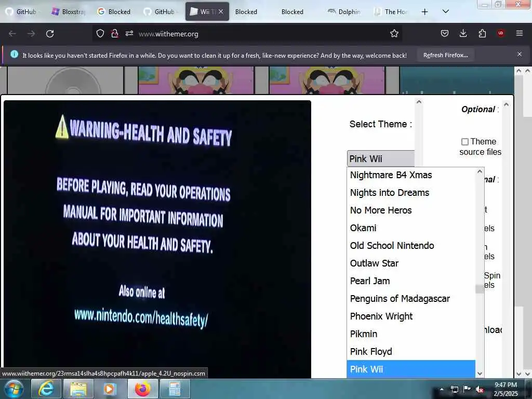Select Old School Nintendo theme
This screenshot has height=399, width=532.
(x=411, y=246)
